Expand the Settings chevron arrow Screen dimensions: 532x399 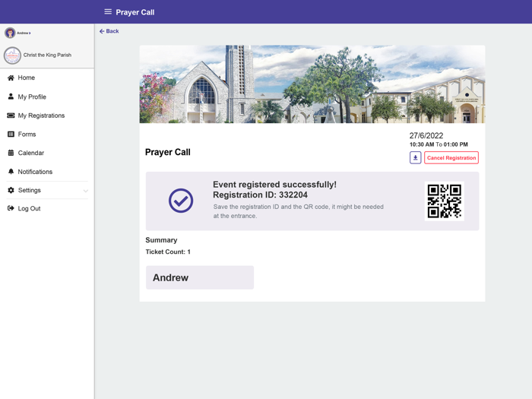(86, 191)
